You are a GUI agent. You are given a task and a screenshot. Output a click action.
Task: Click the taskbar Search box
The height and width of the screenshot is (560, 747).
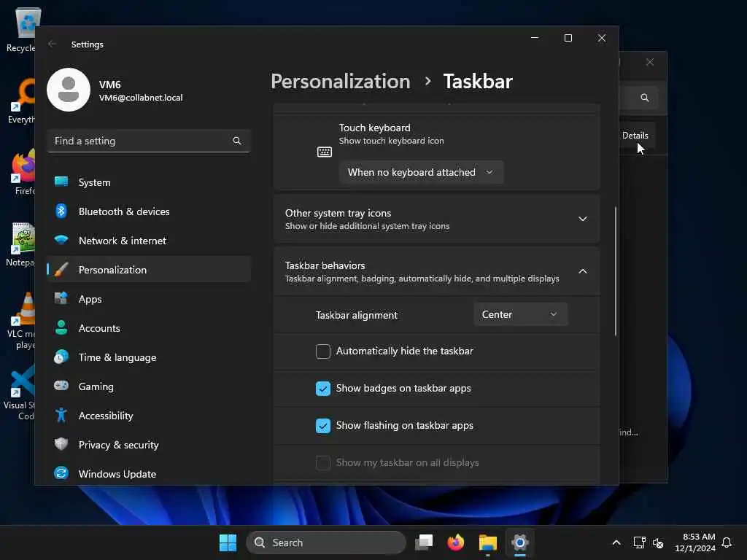pos(326,542)
